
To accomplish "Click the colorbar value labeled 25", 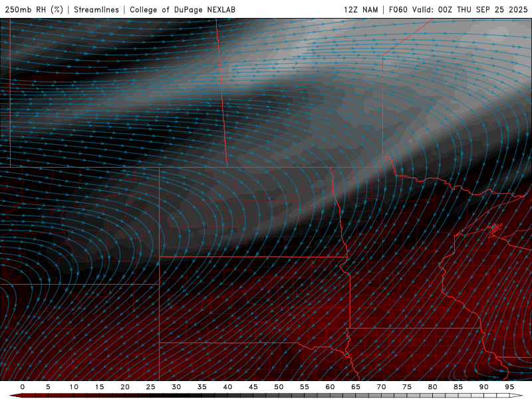I will pyautogui.click(x=151, y=387).
